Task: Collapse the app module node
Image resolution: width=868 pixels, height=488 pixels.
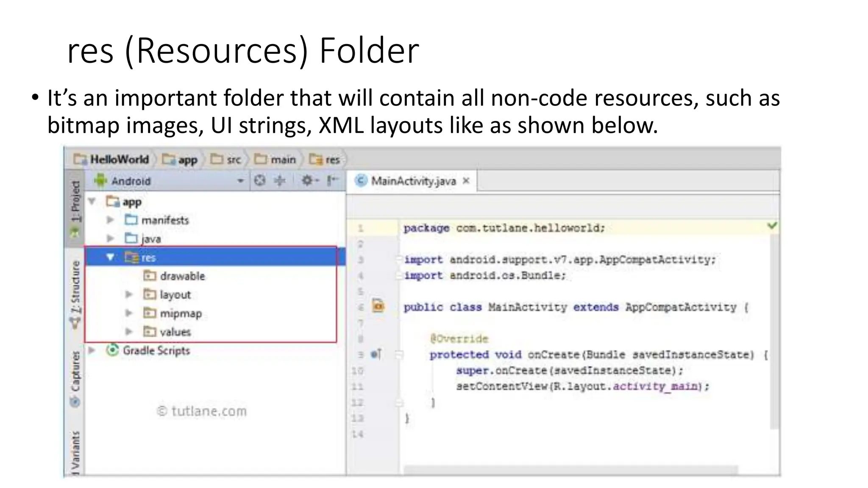Action: [92, 201]
